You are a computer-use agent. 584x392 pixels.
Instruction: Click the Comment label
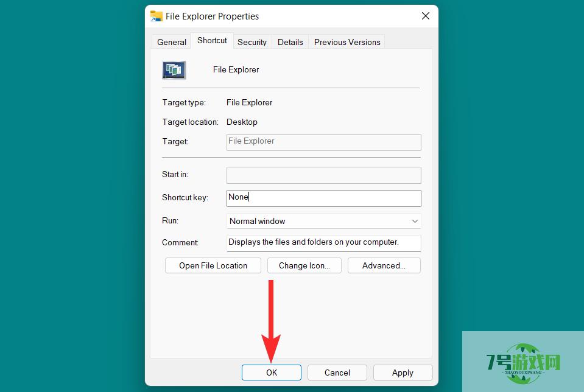click(x=180, y=242)
